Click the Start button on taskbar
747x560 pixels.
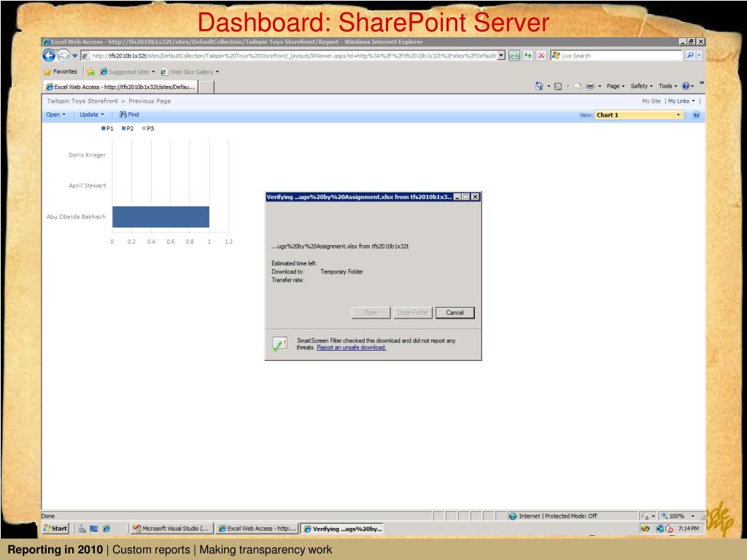(55, 529)
